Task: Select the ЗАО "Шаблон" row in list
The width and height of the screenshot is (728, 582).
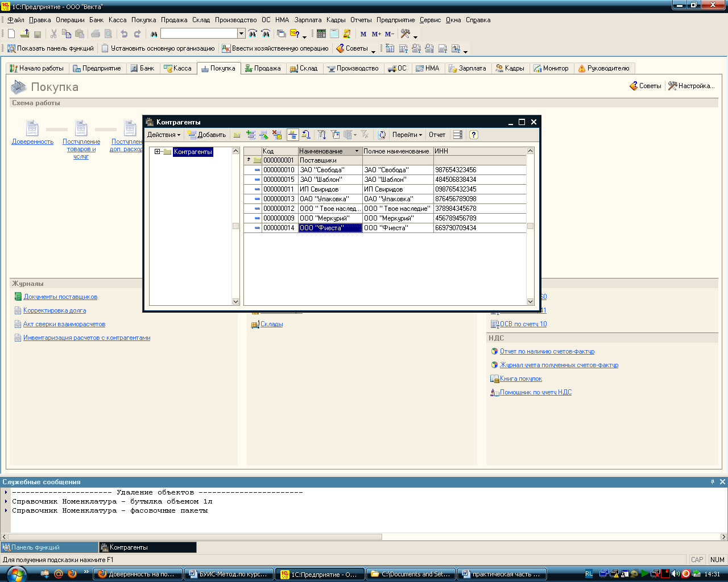Action: [385, 180]
